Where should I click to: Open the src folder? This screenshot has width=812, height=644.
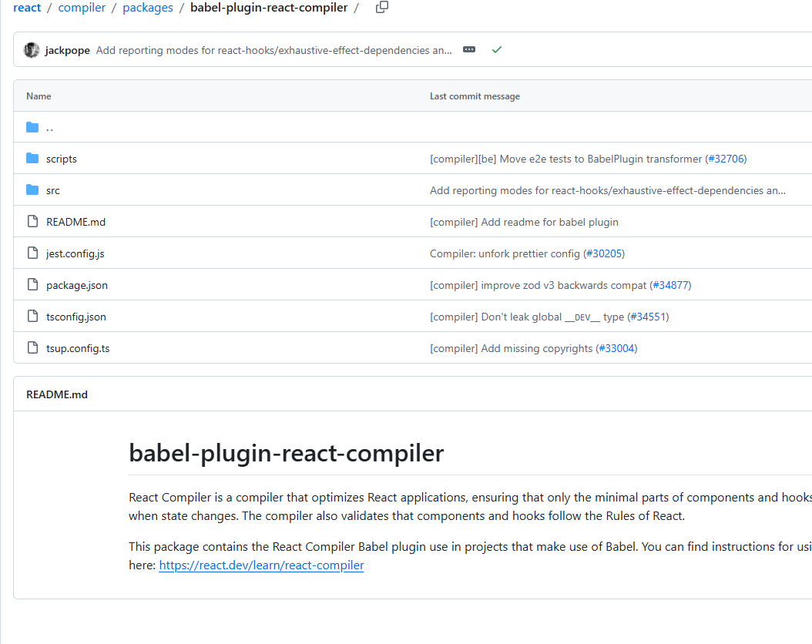pos(53,190)
